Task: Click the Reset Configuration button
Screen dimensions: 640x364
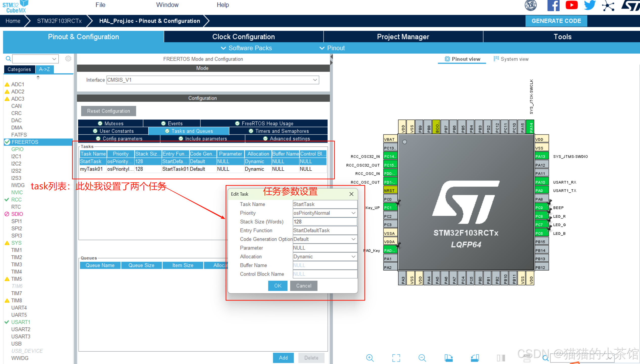Action: tap(108, 111)
